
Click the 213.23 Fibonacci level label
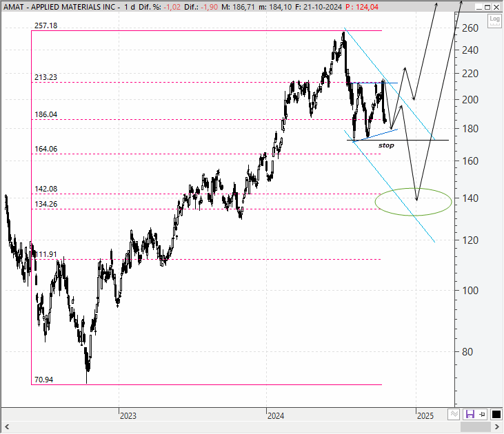coord(46,77)
